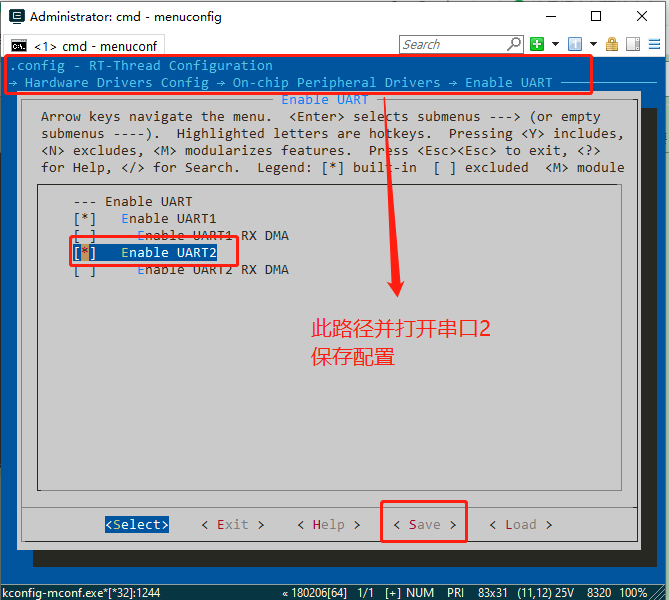The height and width of the screenshot is (600, 669).
Task: Click 'Enable UART1 RX DMA' entry text
Action: [213, 236]
